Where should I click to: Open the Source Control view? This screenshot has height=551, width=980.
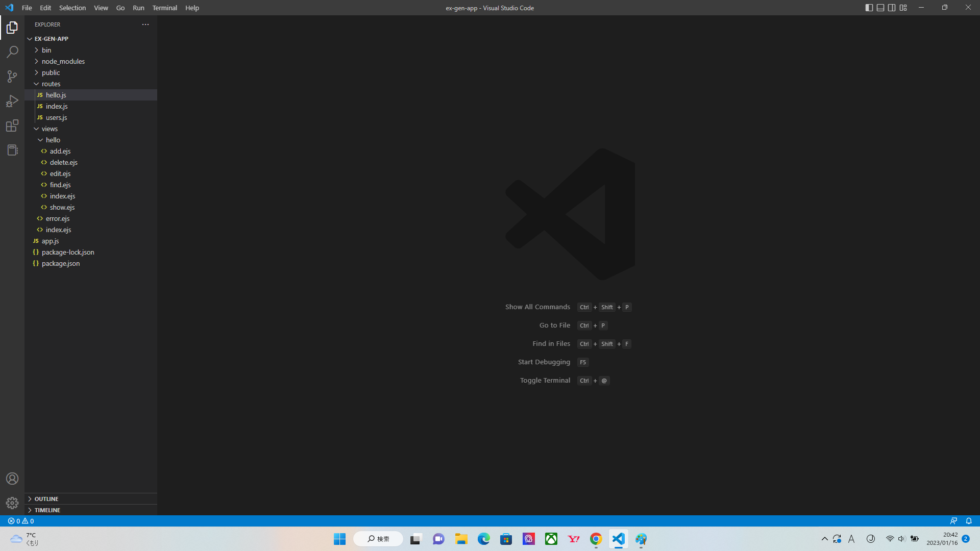tap(12, 77)
